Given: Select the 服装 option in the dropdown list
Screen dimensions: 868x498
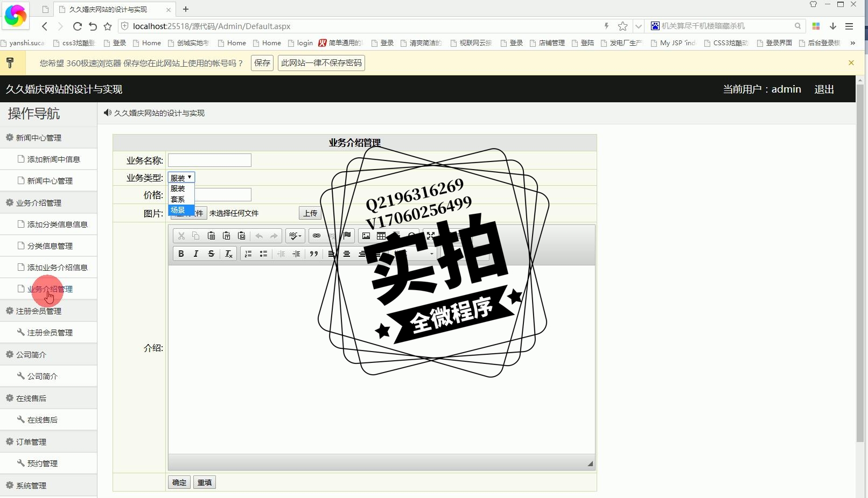Looking at the screenshot, I should [181, 188].
